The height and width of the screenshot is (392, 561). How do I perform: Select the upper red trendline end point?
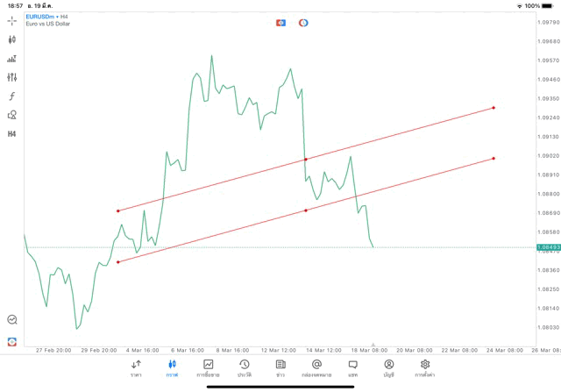point(494,108)
